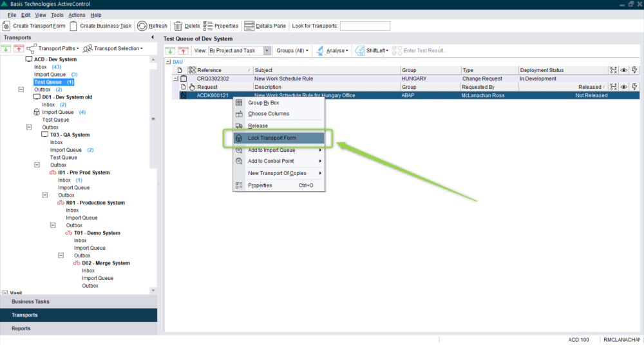This screenshot has height=345, width=644.
Task: Open the Groups (All) dropdown
Action: pyautogui.click(x=292, y=50)
